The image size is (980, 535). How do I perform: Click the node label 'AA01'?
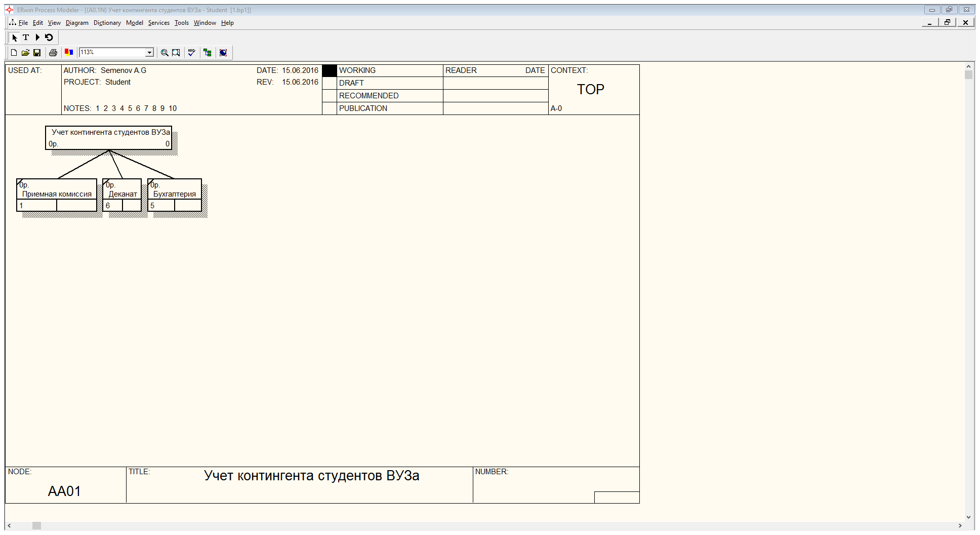point(64,491)
